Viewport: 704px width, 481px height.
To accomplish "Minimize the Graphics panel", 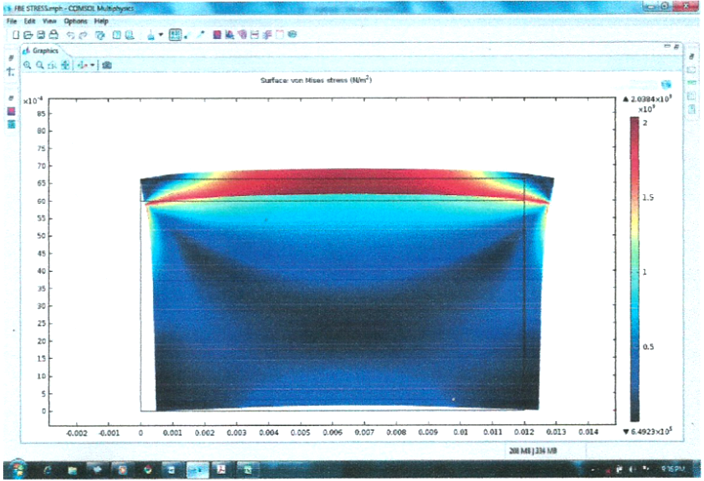I will (x=666, y=47).
